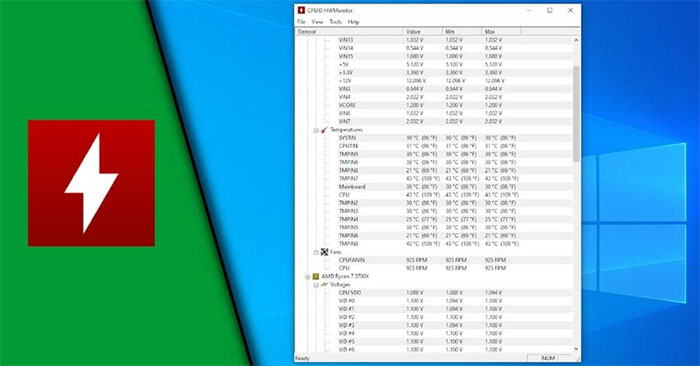Click the 925 RPM current value of CPUFANIN
This screenshot has width=700, height=366.
(x=417, y=260)
